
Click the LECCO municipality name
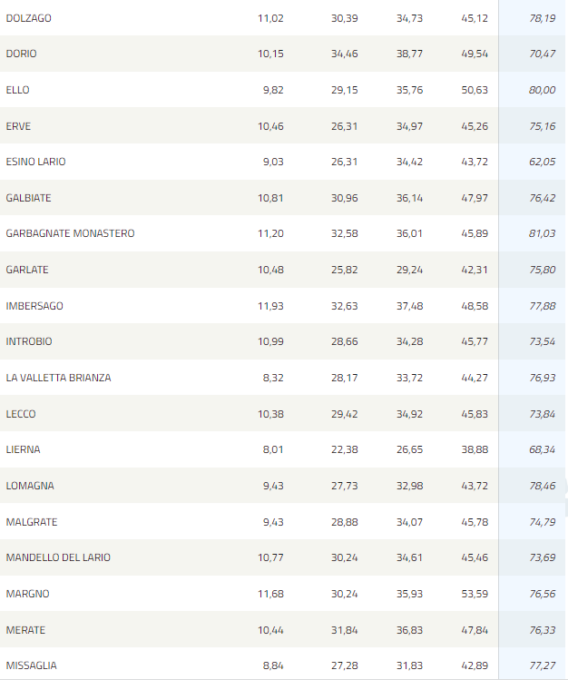[x=21, y=414]
